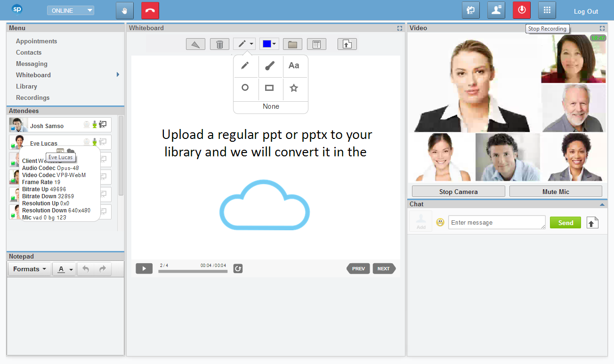The height and width of the screenshot is (364, 614).
Task: Click the Enter message input field
Action: [496, 223]
